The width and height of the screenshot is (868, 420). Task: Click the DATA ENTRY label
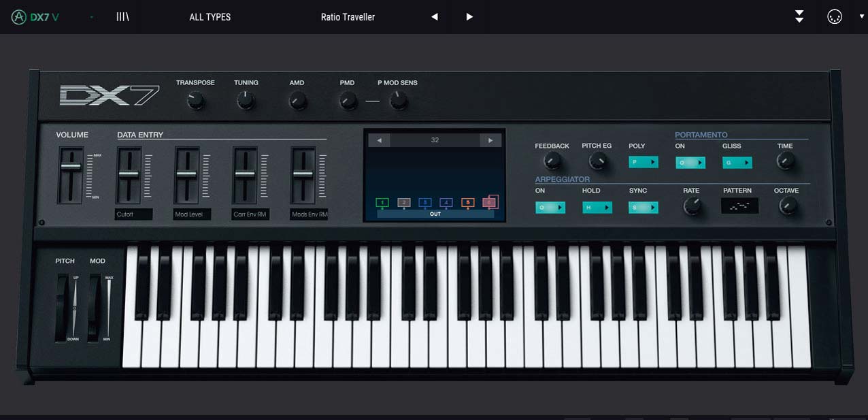(x=140, y=135)
